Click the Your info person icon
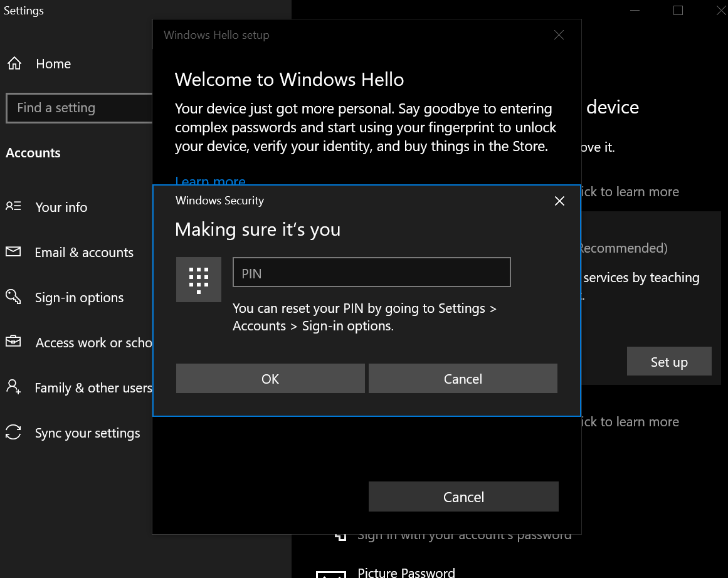This screenshot has width=728, height=578. click(x=13, y=206)
